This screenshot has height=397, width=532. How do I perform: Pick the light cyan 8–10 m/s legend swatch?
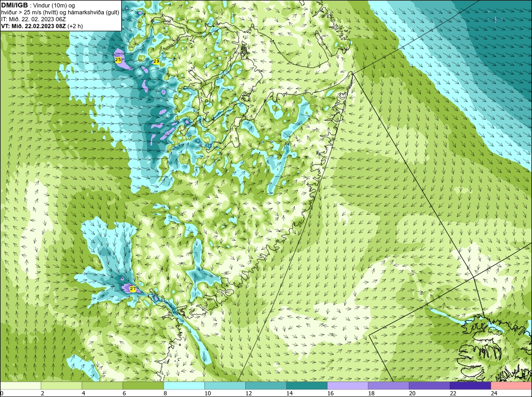click(184, 386)
